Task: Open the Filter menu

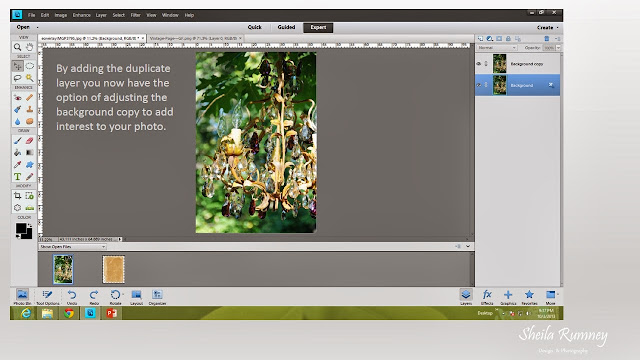Action: pyautogui.click(x=136, y=15)
